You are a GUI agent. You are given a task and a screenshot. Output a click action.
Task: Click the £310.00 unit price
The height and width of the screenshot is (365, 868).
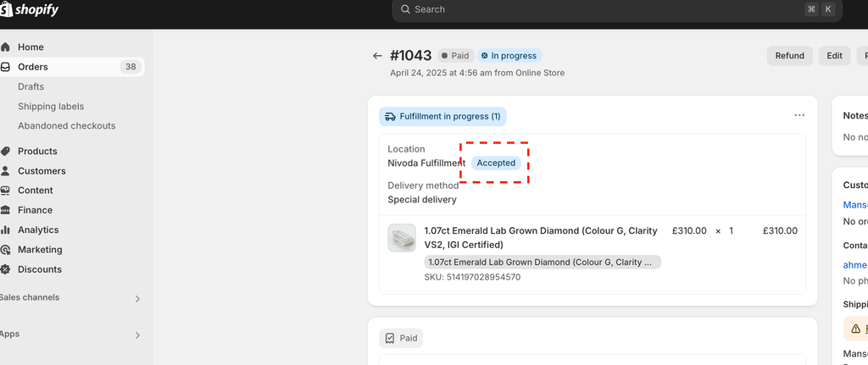pos(688,230)
